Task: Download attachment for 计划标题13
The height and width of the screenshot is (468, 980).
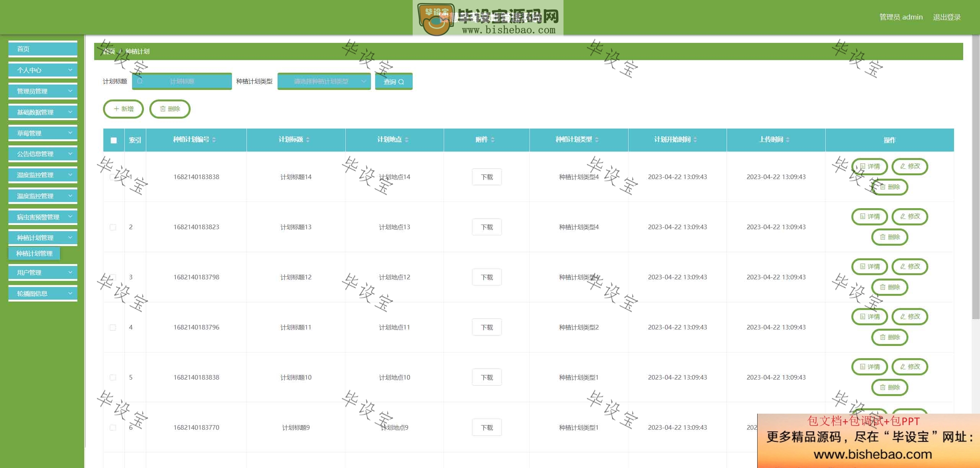Action: [x=487, y=227]
